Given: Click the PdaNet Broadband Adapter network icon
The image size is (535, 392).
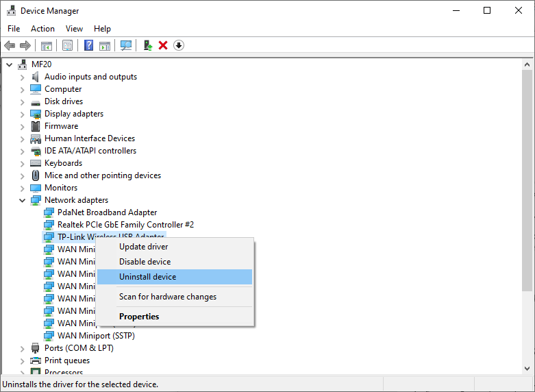Looking at the screenshot, I should [49, 212].
